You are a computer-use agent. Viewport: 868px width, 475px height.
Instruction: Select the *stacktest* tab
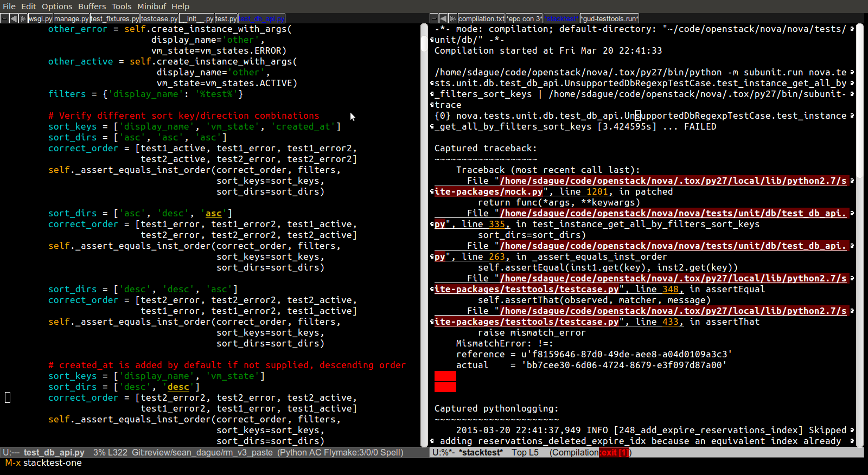tap(561, 18)
